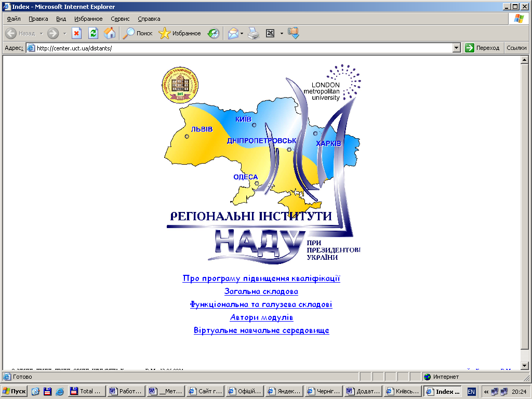Click the Messenger icon on toolbar
Viewport: 532px width, 399px height.
293,33
